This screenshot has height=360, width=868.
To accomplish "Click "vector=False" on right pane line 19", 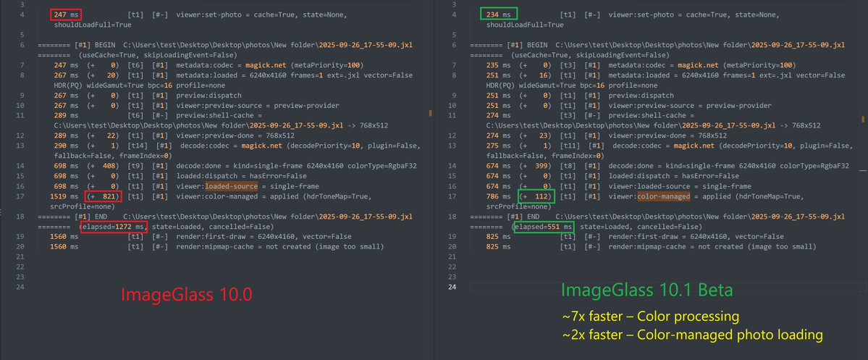I will point(761,236).
